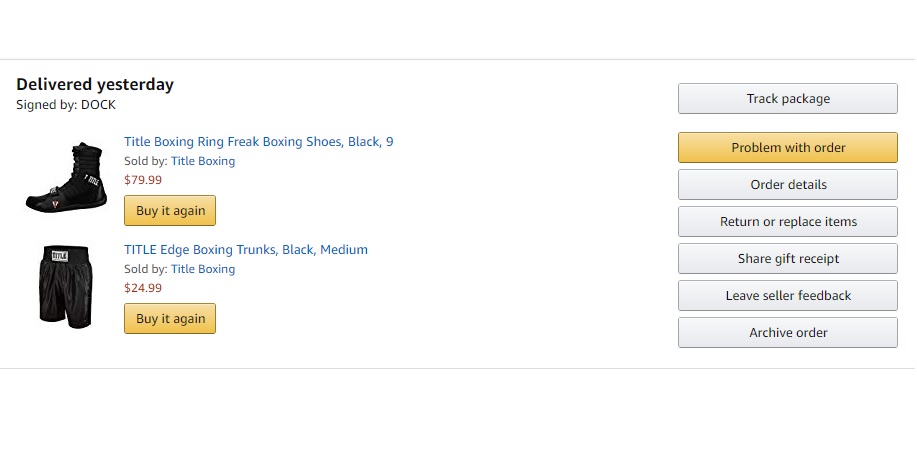The width and height of the screenshot is (917, 460).
Task: Click the Track package button
Action: (x=788, y=99)
